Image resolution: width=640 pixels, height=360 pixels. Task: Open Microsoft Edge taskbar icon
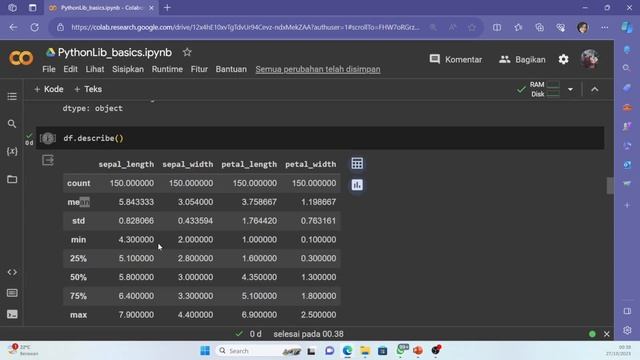(347, 351)
